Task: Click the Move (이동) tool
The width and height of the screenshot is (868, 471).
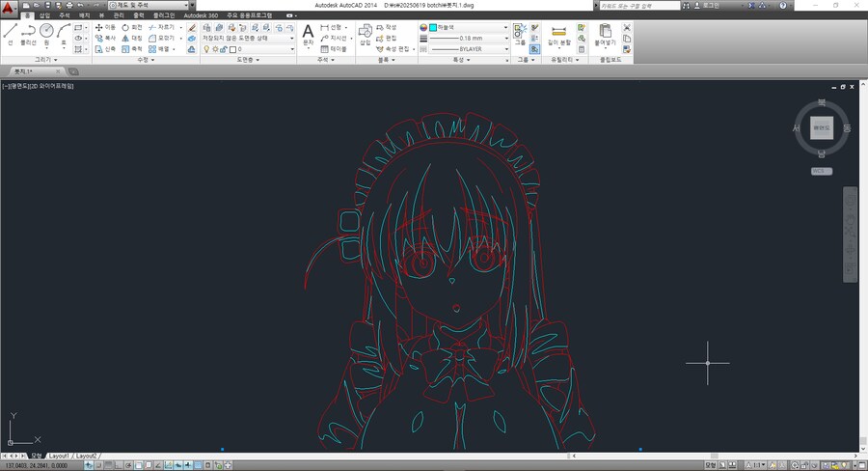Action: pyautogui.click(x=104, y=27)
